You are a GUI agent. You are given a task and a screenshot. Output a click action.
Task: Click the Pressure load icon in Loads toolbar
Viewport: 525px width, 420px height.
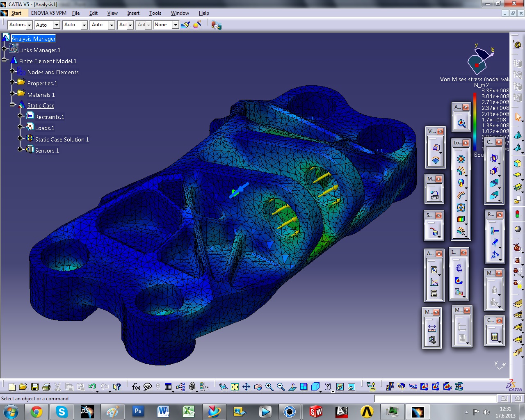click(x=461, y=159)
